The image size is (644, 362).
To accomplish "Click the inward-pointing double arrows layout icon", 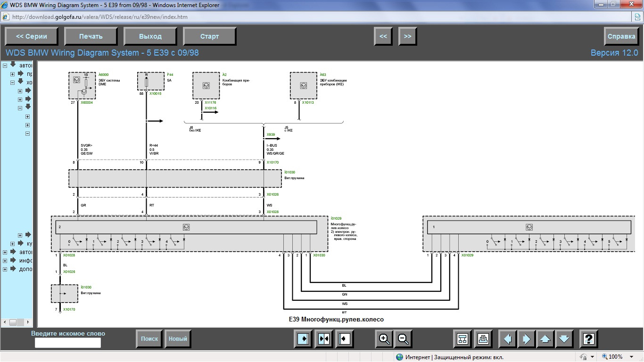I will 324,338.
